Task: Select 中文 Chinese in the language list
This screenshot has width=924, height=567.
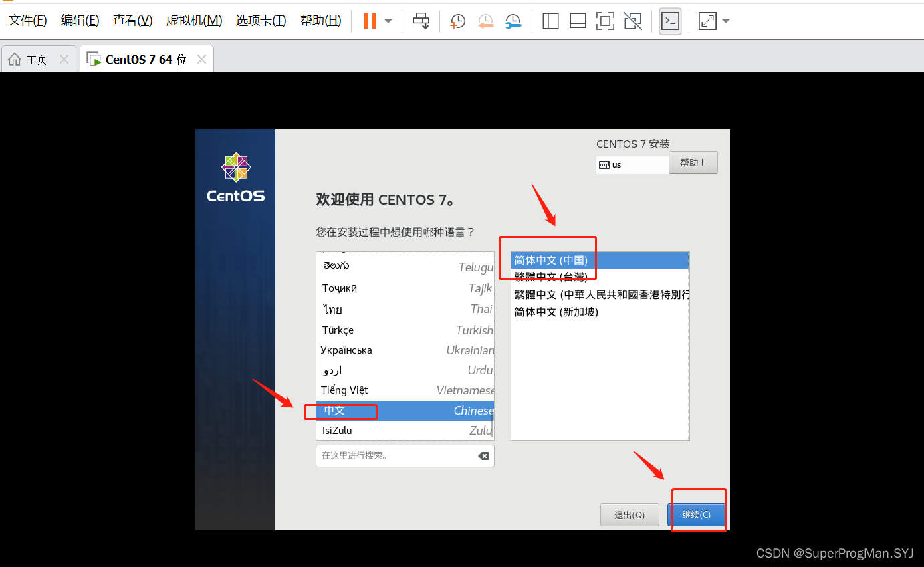Action: [x=405, y=411]
